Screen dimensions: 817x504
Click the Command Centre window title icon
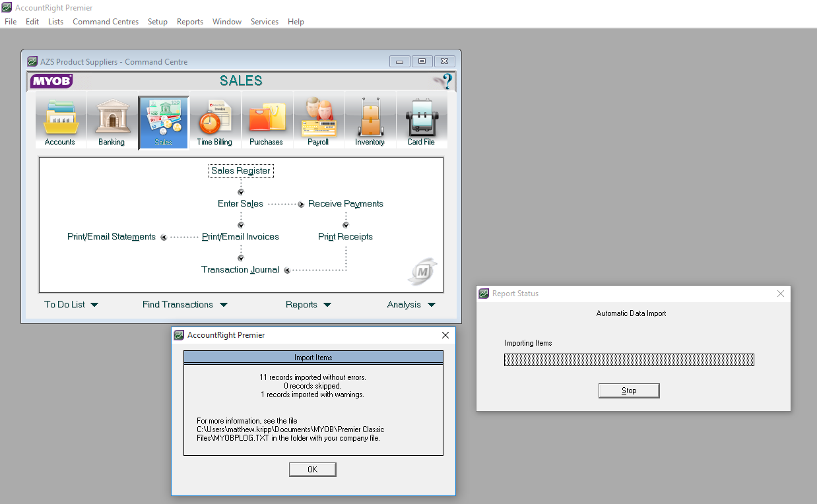click(x=32, y=61)
